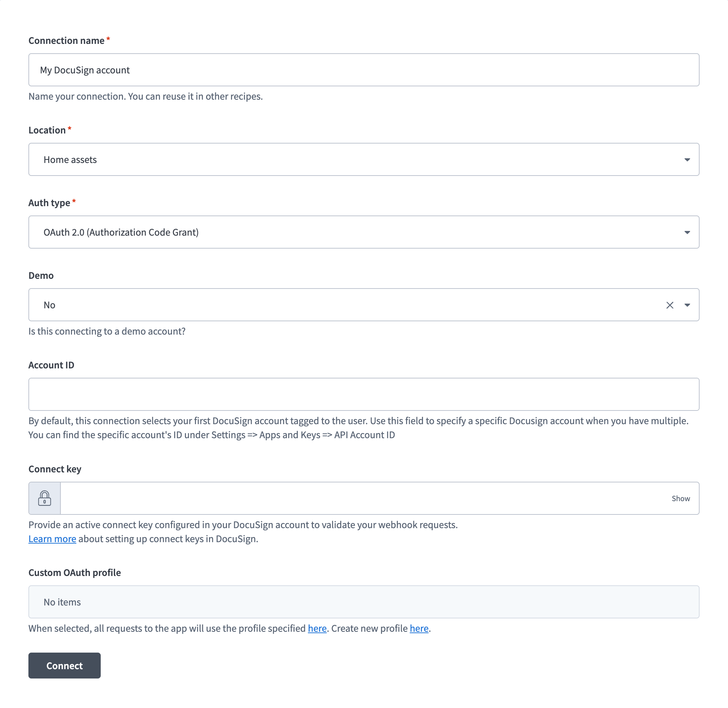Click Show to reveal the Connect key
The image size is (728, 708).
pos(681,498)
